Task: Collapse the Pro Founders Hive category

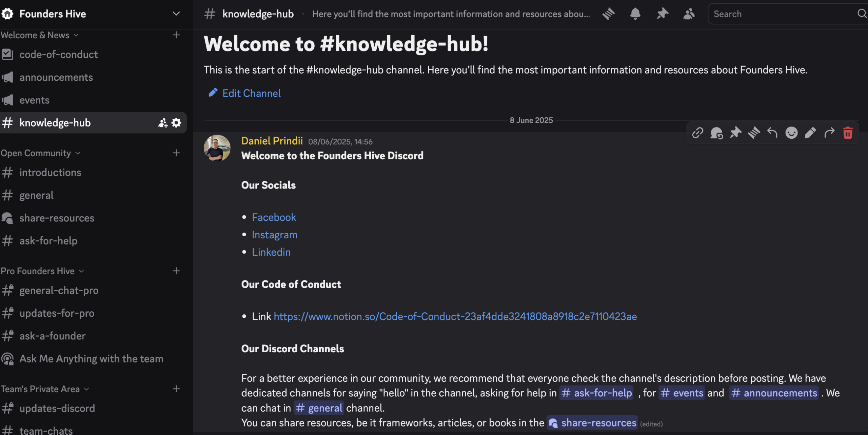Action: coord(42,271)
